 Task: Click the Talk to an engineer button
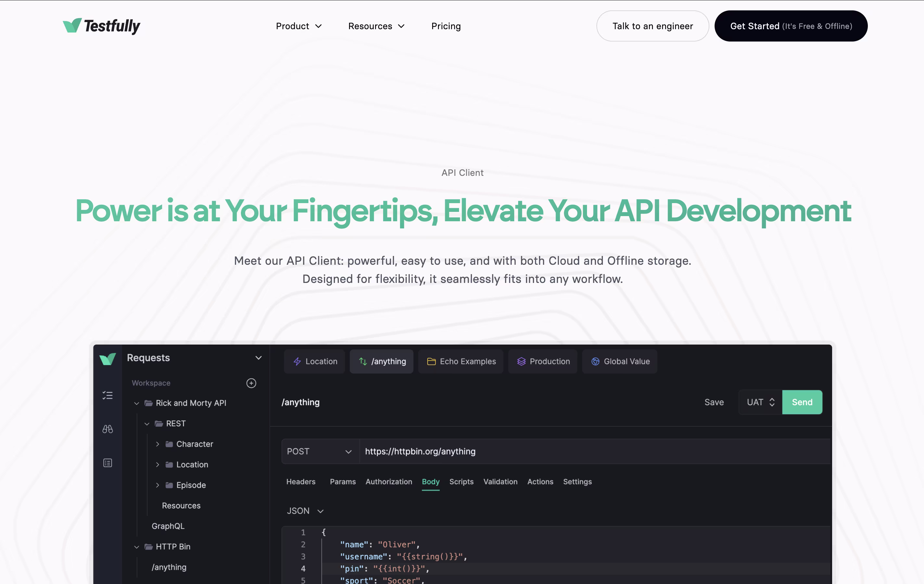[x=652, y=26]
